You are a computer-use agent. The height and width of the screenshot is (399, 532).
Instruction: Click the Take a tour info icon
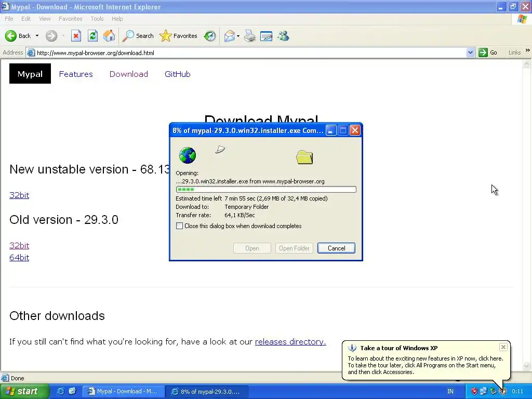pos(352,348)
